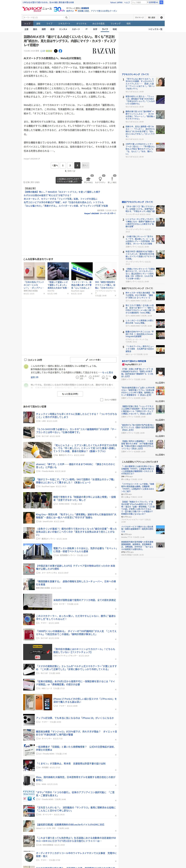Image resolution: width=186 pixels, height=868 pixels.
Task: Open the 地域 category
Action: tap(115, 29)
